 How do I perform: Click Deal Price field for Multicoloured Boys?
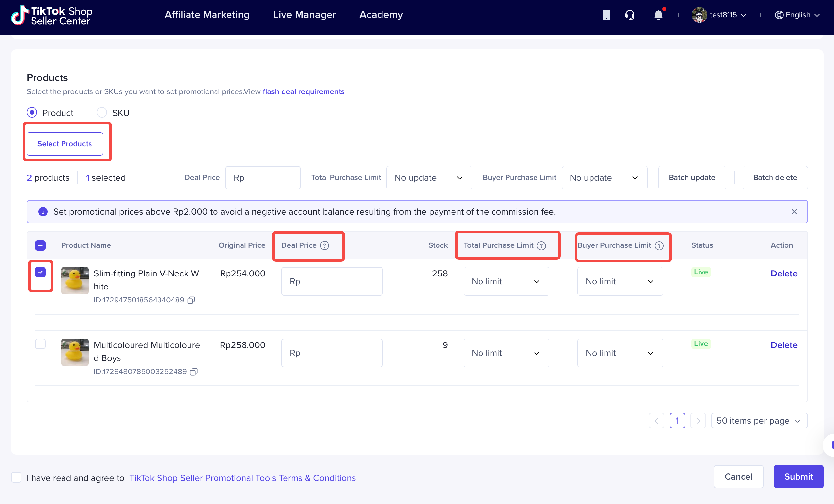[x=332, y=353]
